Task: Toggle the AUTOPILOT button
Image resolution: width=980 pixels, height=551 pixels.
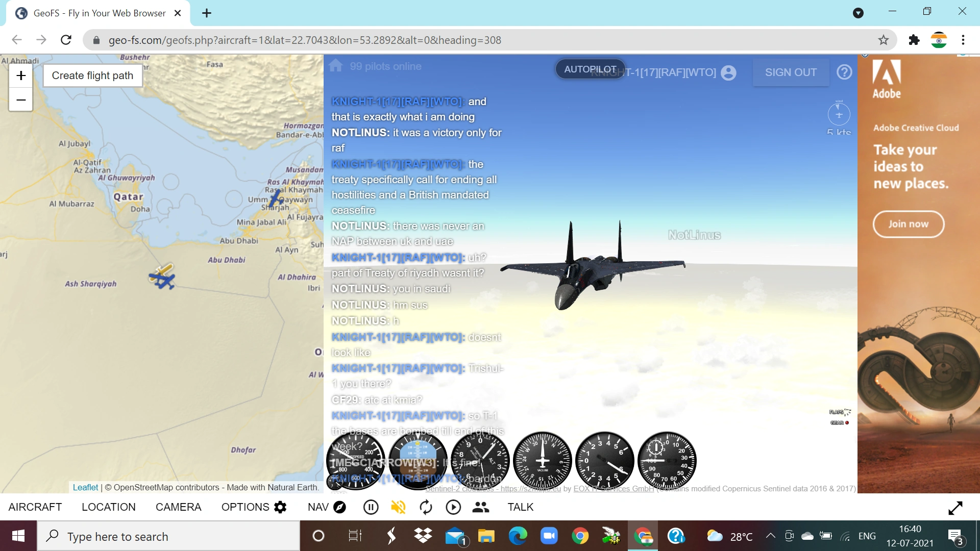Action: click(x=590, y=69)
